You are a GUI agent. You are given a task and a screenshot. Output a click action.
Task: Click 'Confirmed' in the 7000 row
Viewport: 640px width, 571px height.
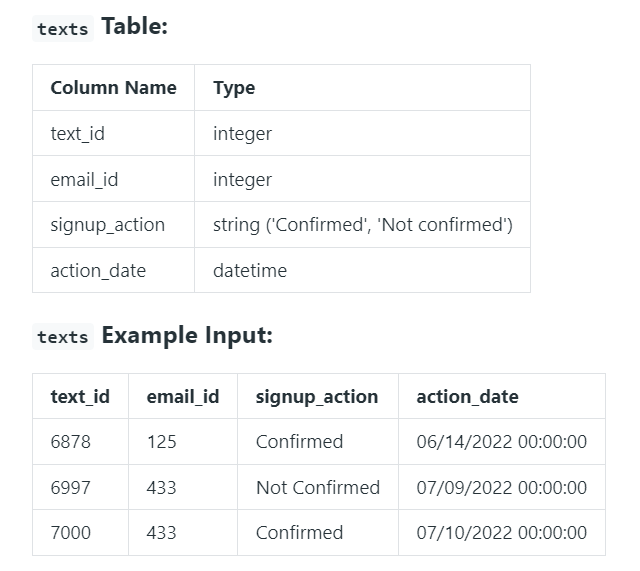click(318, 533)
